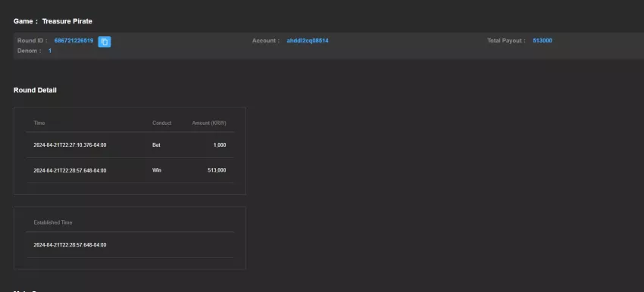Select the Round Detail heading
The height and width of the screenshot is (292, 644).
point(36,90)
